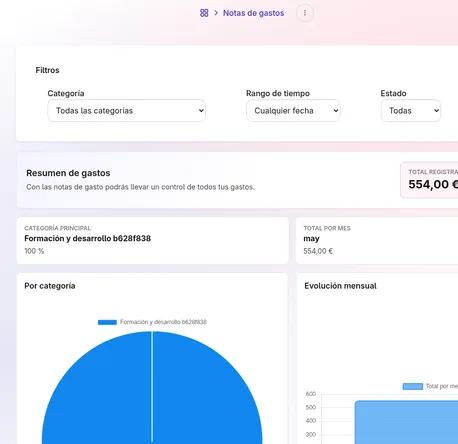Click the 300 axis label
Image resolution: width=458 pixels, height=444 pixels.
(311, 435)
